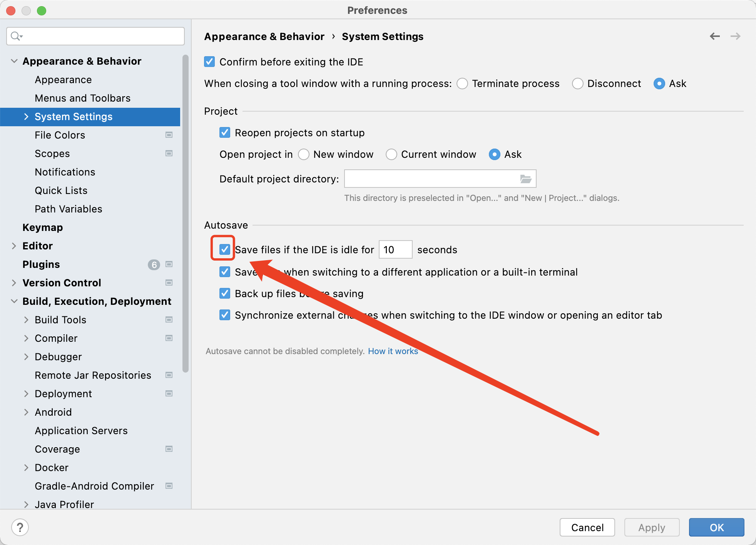Click the forward navigation arrow icon
Image resolution: width=756 pixels, height=545 pixels.
point(735,36)
